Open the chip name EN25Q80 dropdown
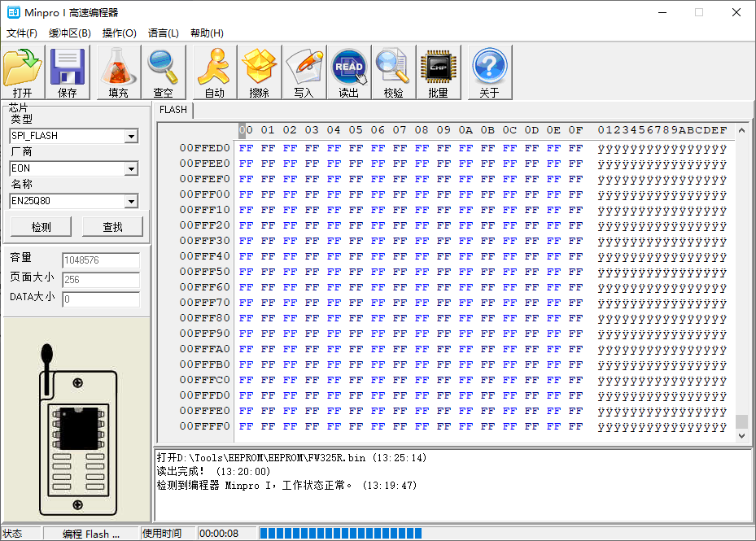The width and height of the screenshot is (756, 541). click(x=133, y=201)
